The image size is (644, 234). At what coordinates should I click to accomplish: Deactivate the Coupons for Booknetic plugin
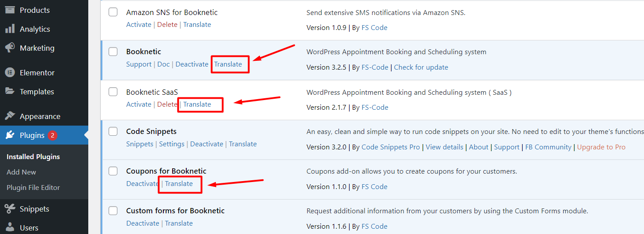click(142, 184)
